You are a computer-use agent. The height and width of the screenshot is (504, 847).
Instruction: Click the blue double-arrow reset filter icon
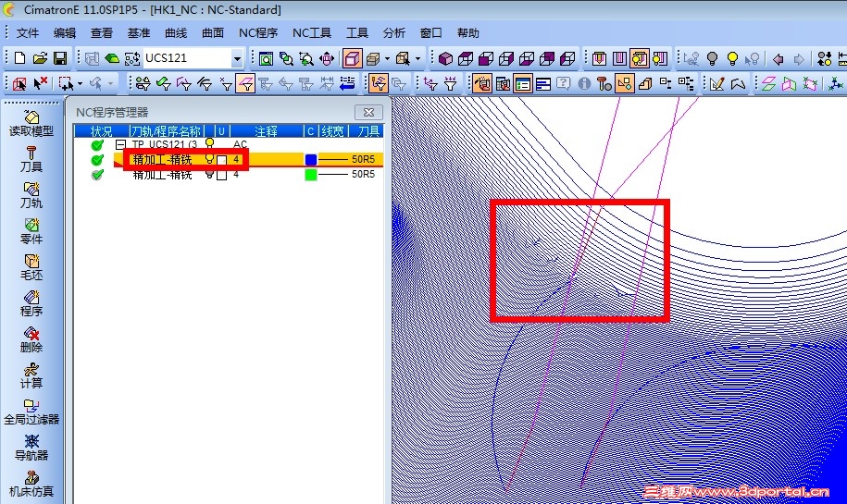347,83
